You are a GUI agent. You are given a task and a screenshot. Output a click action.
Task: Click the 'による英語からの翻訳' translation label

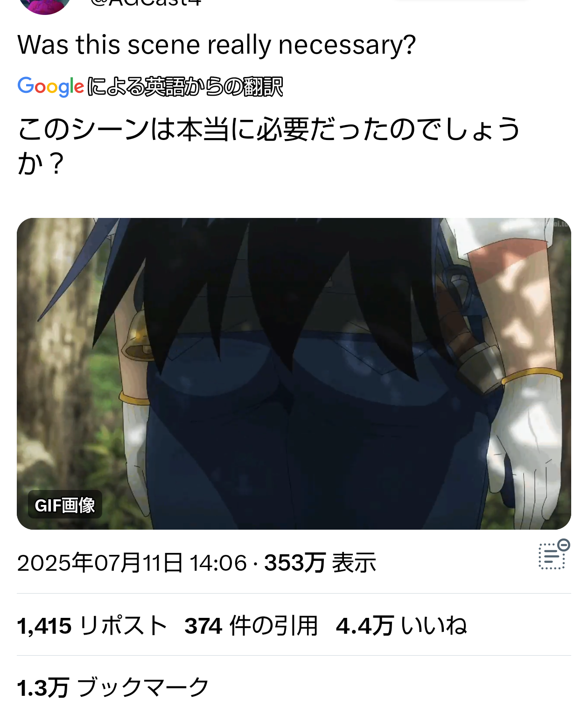pos(185,87)
